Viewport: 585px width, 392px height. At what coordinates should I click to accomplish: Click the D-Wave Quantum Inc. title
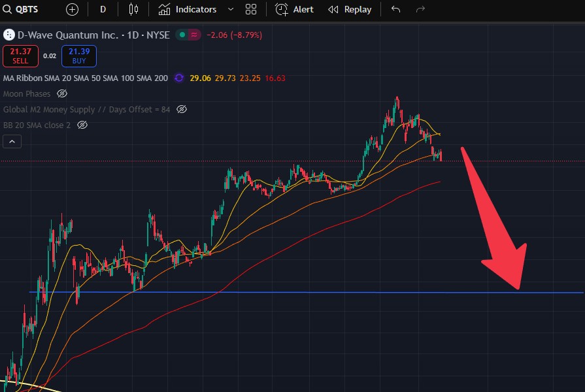pyautogui.click(x=93, y=35)
